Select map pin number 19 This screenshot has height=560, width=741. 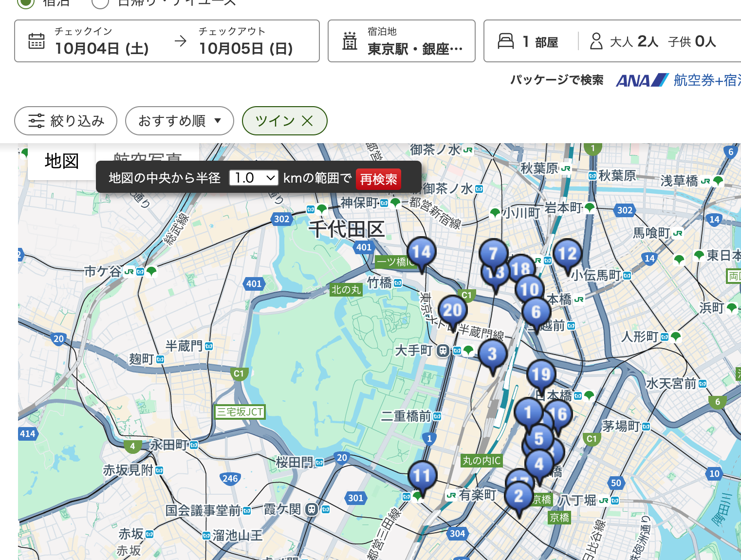tap(541, 374)
